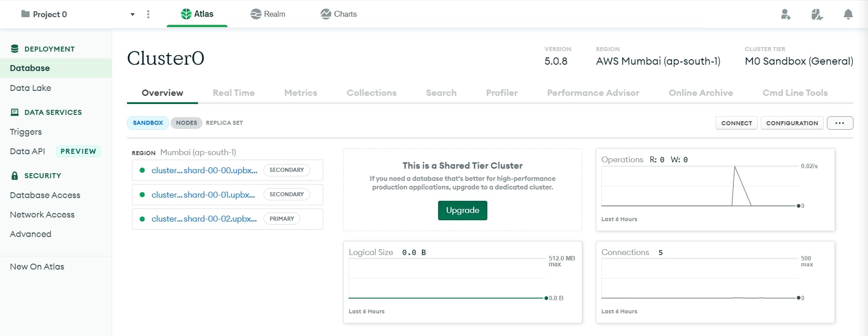This screenshot has width=868, height=336.
Task: Open the activity feed icon
Action: [x=817, y=14]
